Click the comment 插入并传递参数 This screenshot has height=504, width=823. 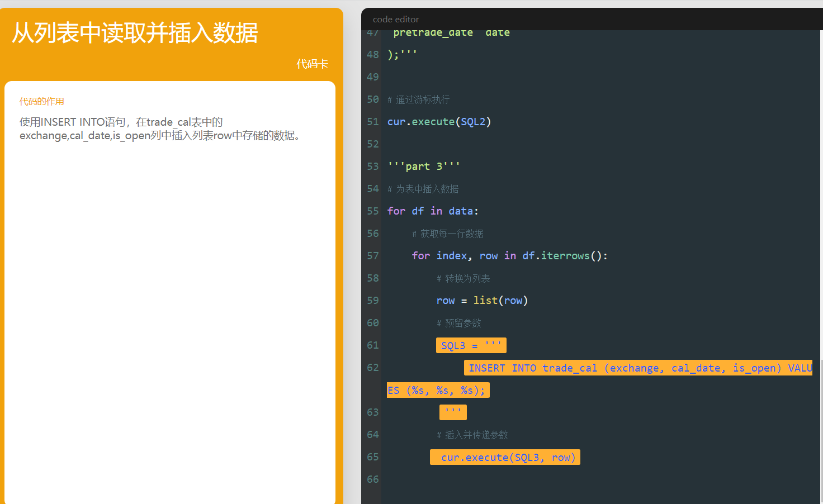(x=472, y=435)
